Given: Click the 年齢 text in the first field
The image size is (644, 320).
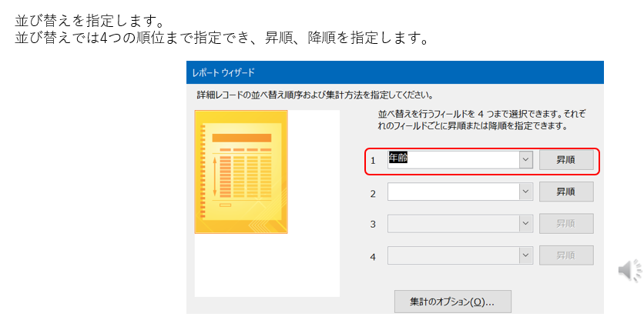Looking at the screenshot, I should (x=399, y=158).
